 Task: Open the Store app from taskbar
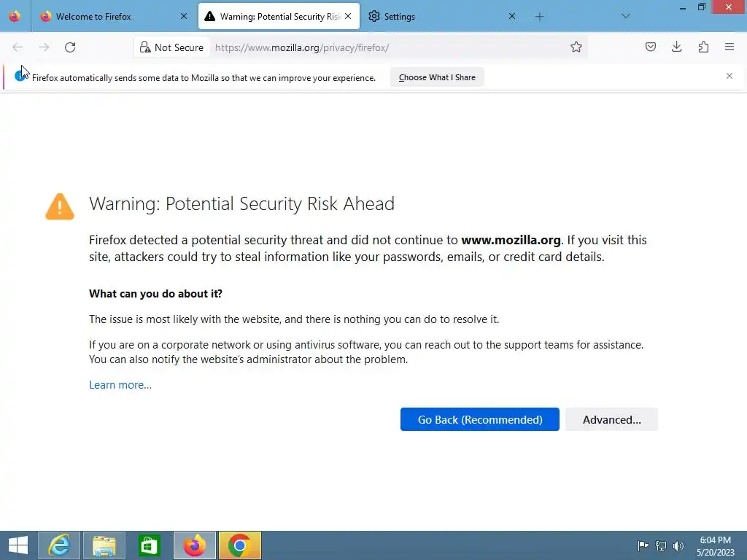pyautogui.click(x=150, y=545)
